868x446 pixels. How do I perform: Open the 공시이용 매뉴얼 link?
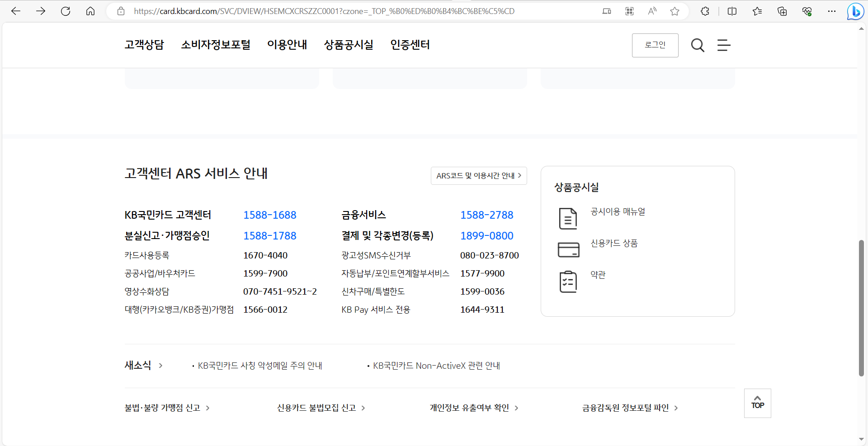[x=618, y=211]
